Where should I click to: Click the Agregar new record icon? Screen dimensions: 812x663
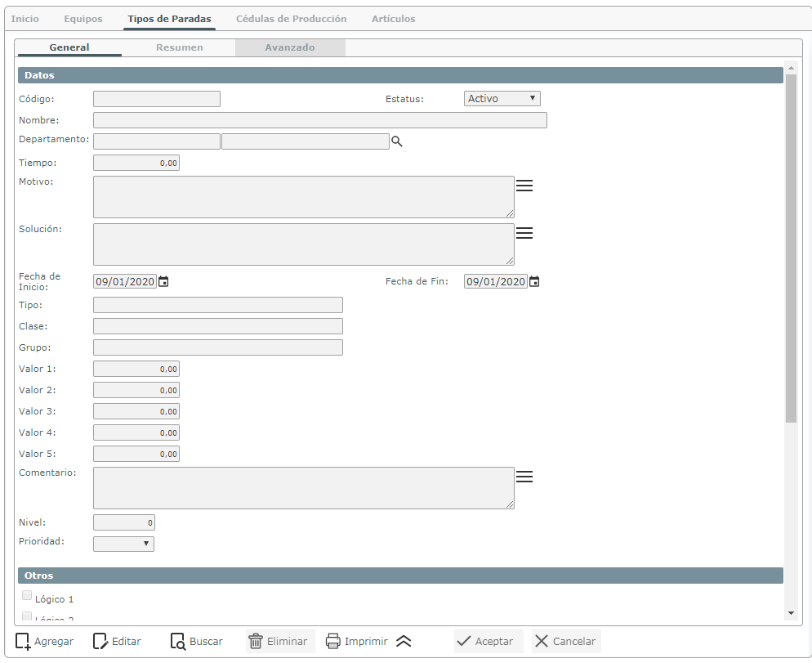pyautogui.click(x=24, y=642)
